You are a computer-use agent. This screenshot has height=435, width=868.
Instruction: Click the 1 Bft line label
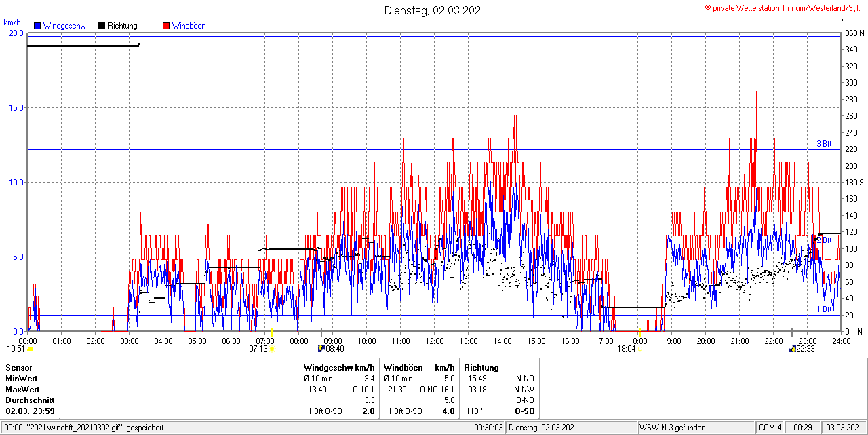tap(824, 309)
